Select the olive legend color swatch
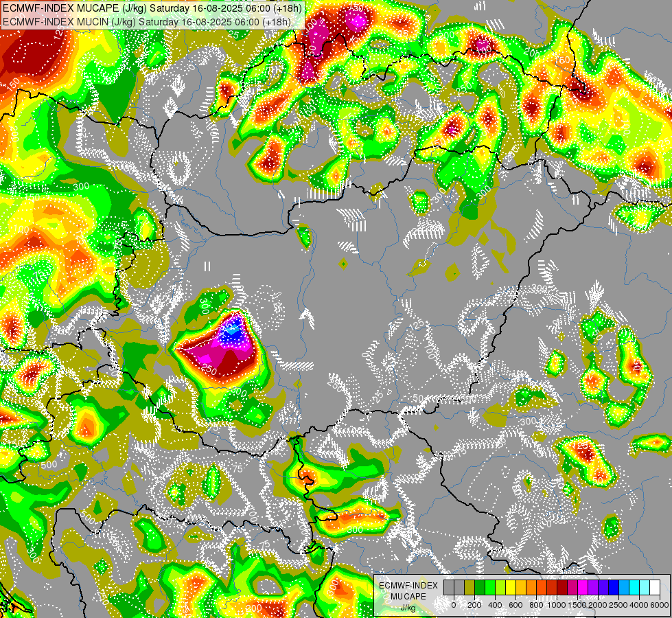 (470, 587)
